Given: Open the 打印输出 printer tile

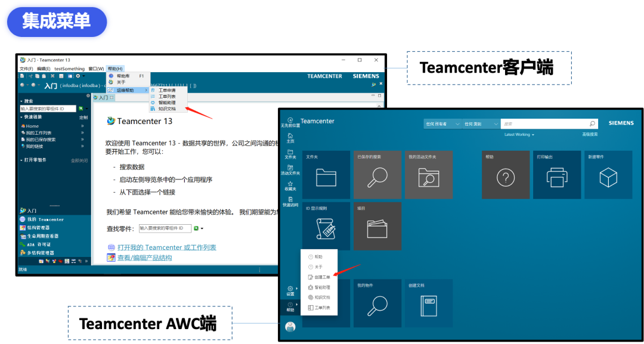Looking at the screenshot, I should pos(557,174).
